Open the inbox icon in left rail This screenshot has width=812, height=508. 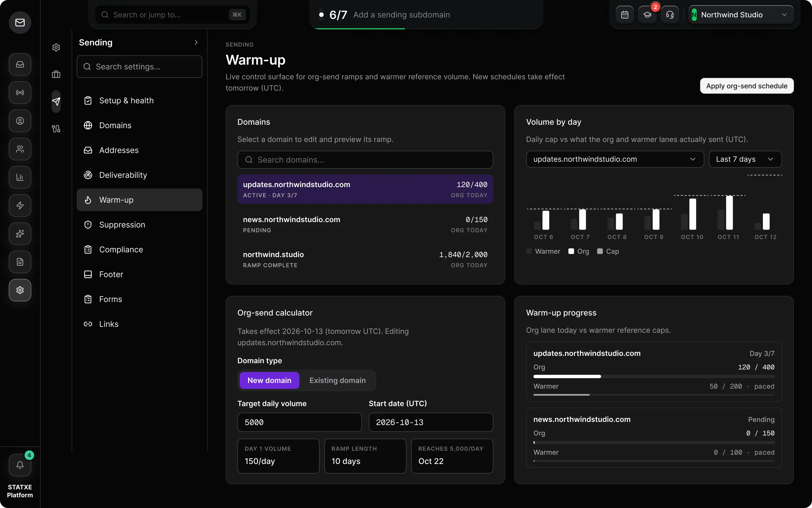[x=20, y=64]
